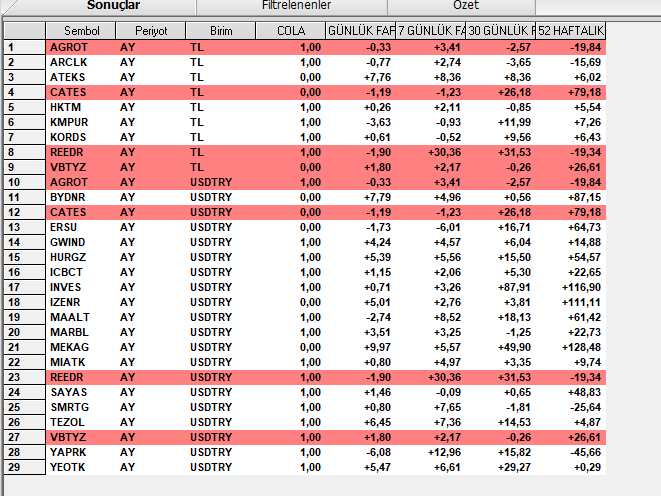Select row number 1 header

(x=24, y=47)
